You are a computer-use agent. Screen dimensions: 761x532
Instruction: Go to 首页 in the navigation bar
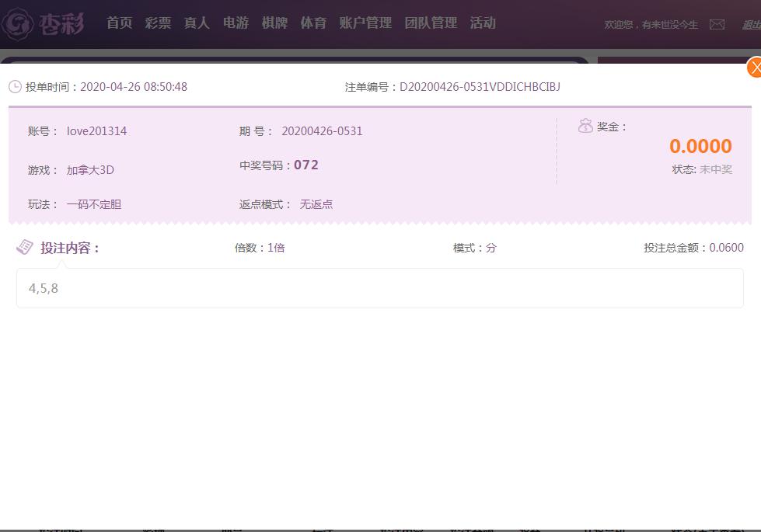click(120, 23)
